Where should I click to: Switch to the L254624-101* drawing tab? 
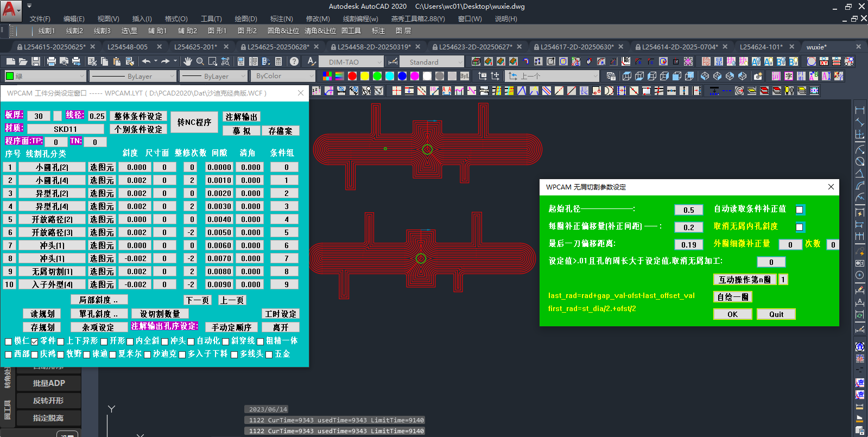[761, 47]
